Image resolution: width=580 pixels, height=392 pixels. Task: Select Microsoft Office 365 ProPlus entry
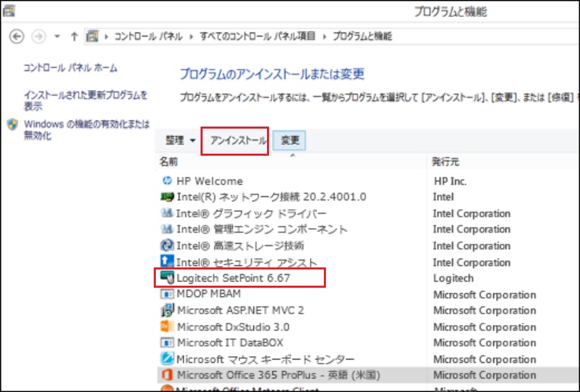pyautogui.click(x=278, y=375)
